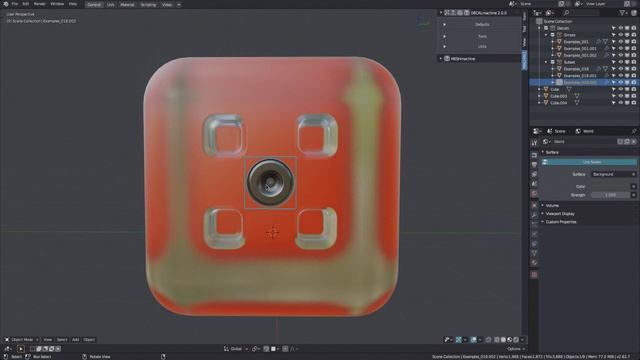Screen dimensions: 640x360
Task: Open the Output properties tab
Action: tap(534, 165)
